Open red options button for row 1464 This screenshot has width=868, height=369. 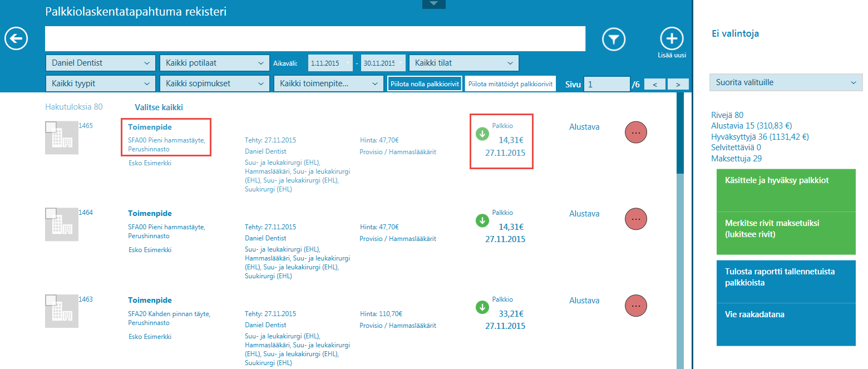point(636,219)
